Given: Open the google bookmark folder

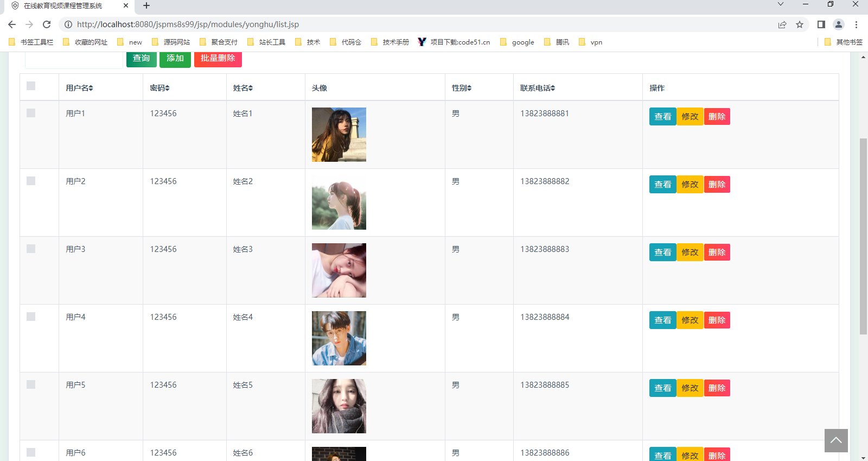Looking at the screenshot, I should pos(517,42).
